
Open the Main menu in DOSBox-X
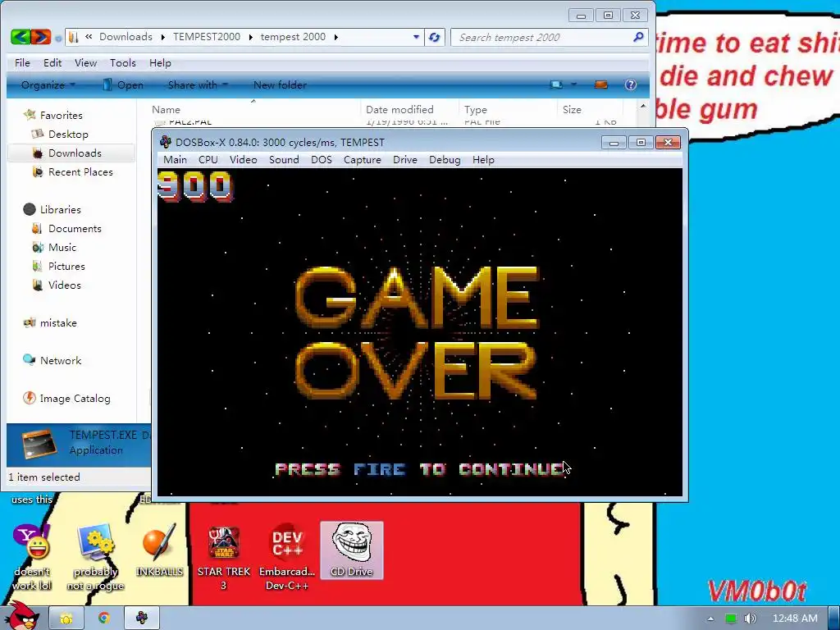[176, 160]
